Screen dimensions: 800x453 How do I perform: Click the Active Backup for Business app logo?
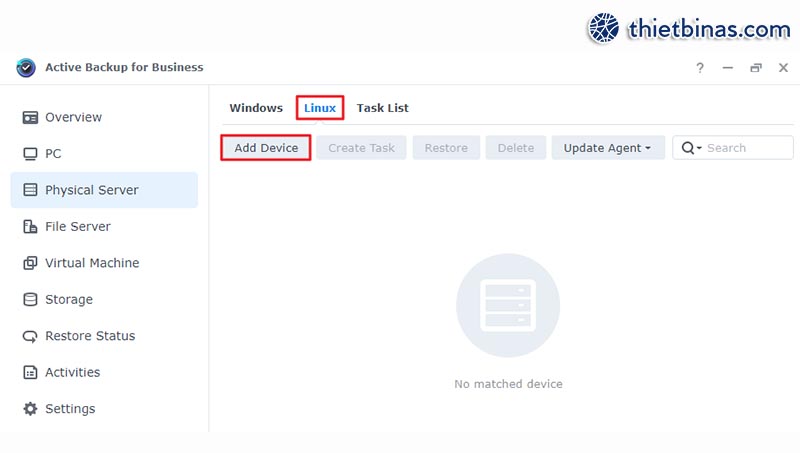coord(26,67)
